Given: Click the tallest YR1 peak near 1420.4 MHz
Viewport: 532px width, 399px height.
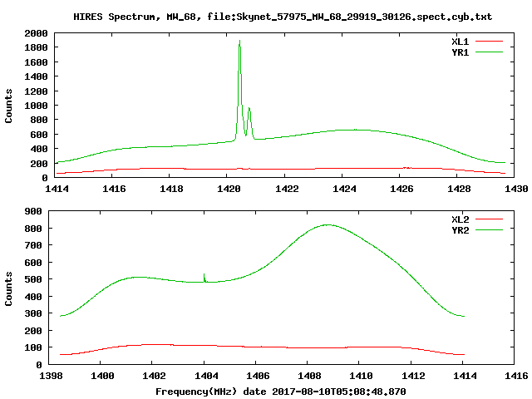Looking at the screenshot, I should pyautogui.click(x=239, y=42).
